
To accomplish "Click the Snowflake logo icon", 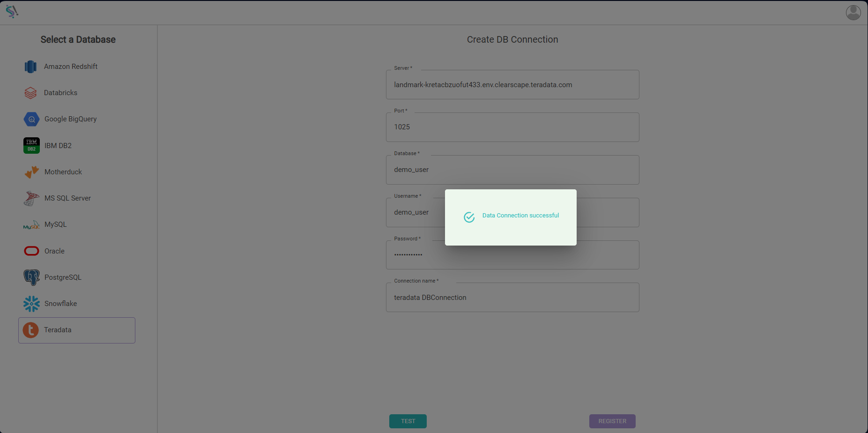I will click(x=31, y=304).
